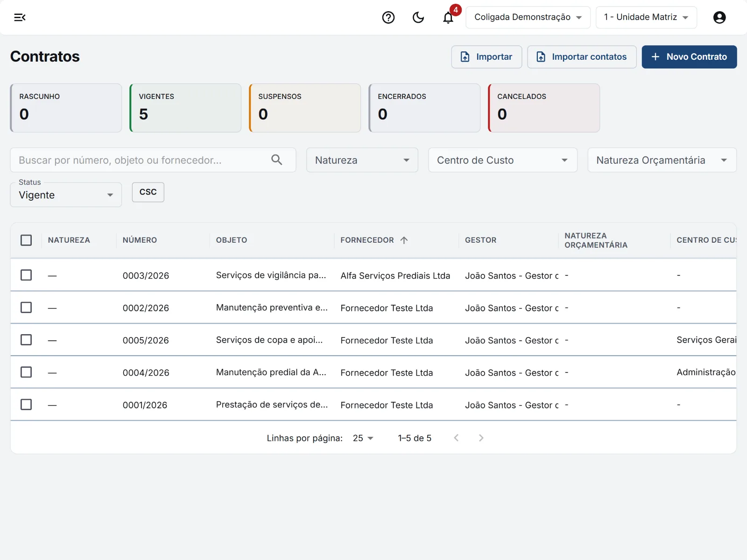747x560 pixels.
Task: Check the box for contract 0001/2026
Action: 26,405
